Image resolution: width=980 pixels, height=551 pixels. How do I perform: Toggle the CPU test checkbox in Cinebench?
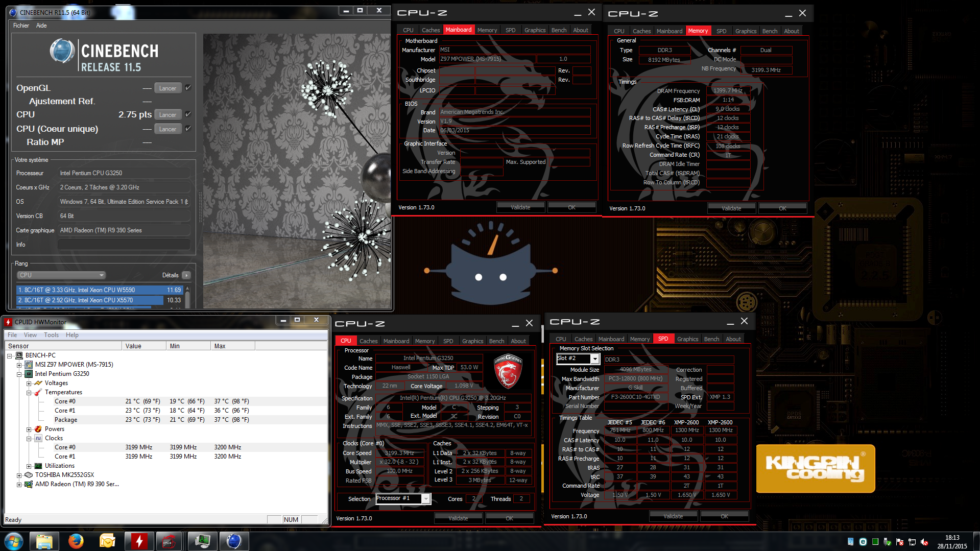tap(188, 114)
